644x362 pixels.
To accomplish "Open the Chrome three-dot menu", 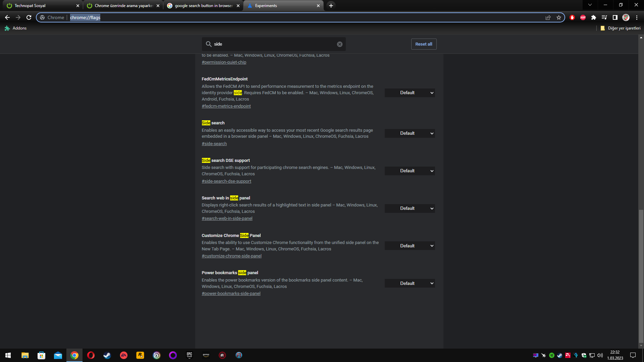I will click(x=637, y=17).
